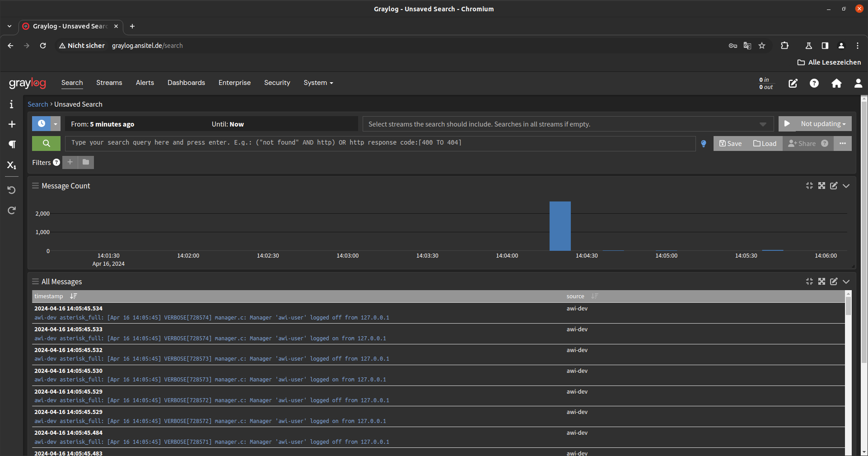Open the formatting sidebar panel
The image size is (868, 456).
pyautogui.click(x=12, y=145)
